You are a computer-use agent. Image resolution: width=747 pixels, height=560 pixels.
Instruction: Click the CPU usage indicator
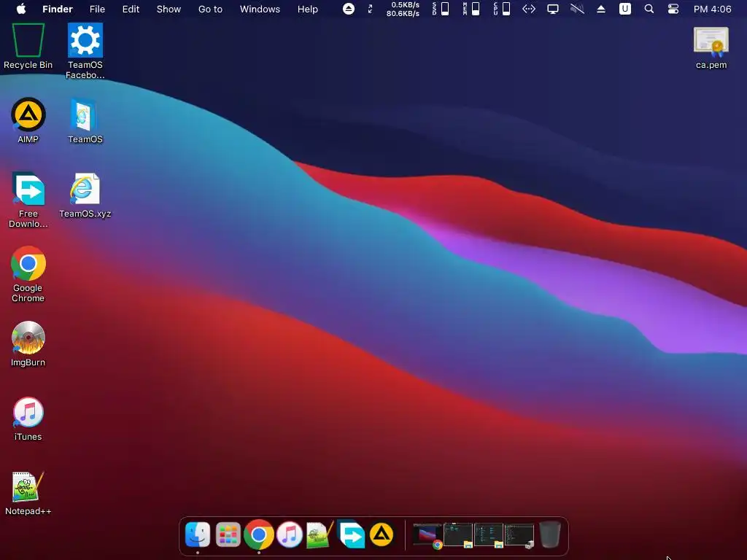point(502,9)
